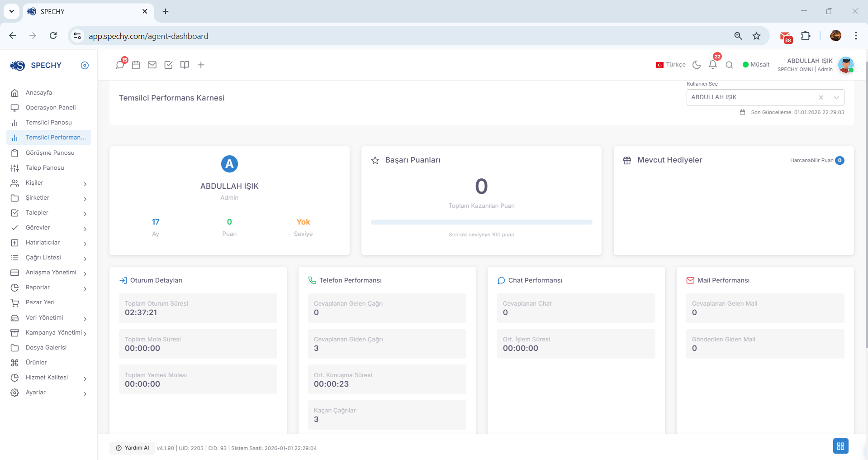Click the plus add icon in toolbar
This screenshot has width=868, height=460.
point(201,65)
